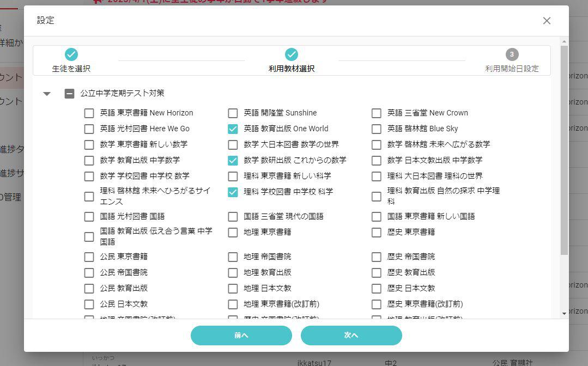588x366 pixels.
Task: Click the 利用教材選択 step checkmark icon
Action: click(x=292, y=54)
